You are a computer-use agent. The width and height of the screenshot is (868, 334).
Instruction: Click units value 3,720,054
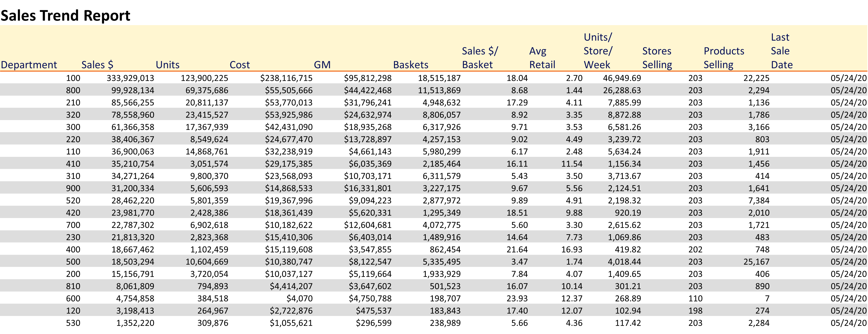tap(209, 274)
